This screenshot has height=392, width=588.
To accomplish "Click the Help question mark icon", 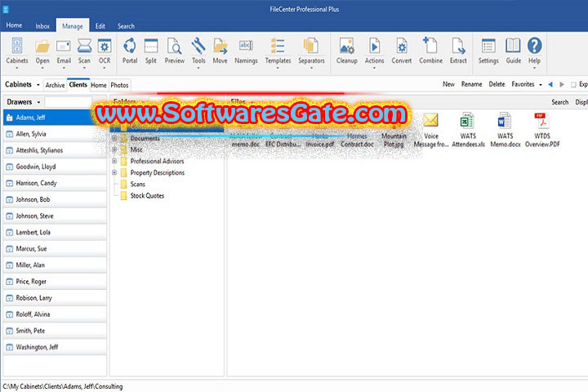I will pyautogui.click(x=534, y=46).
